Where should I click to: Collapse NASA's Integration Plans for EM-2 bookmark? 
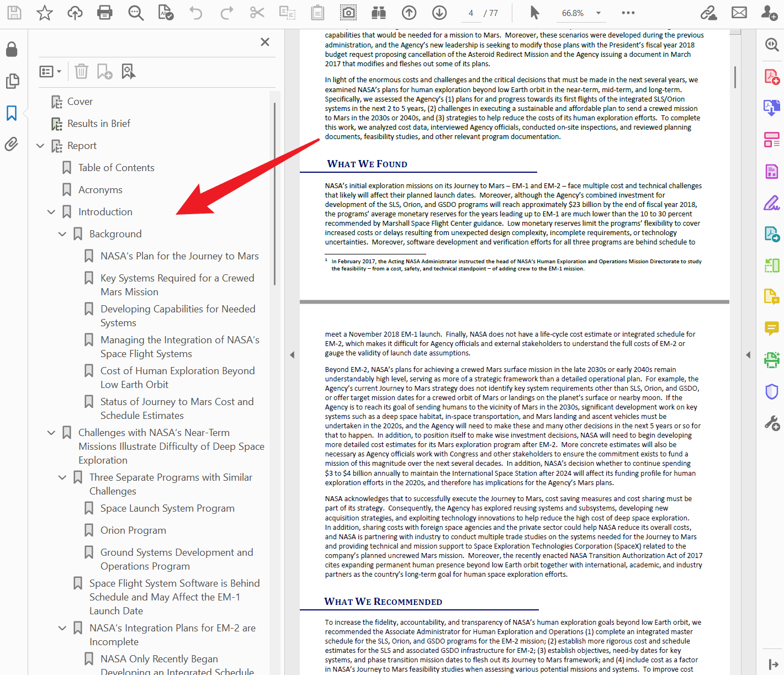pyautogui.click(x=62, y=628)
